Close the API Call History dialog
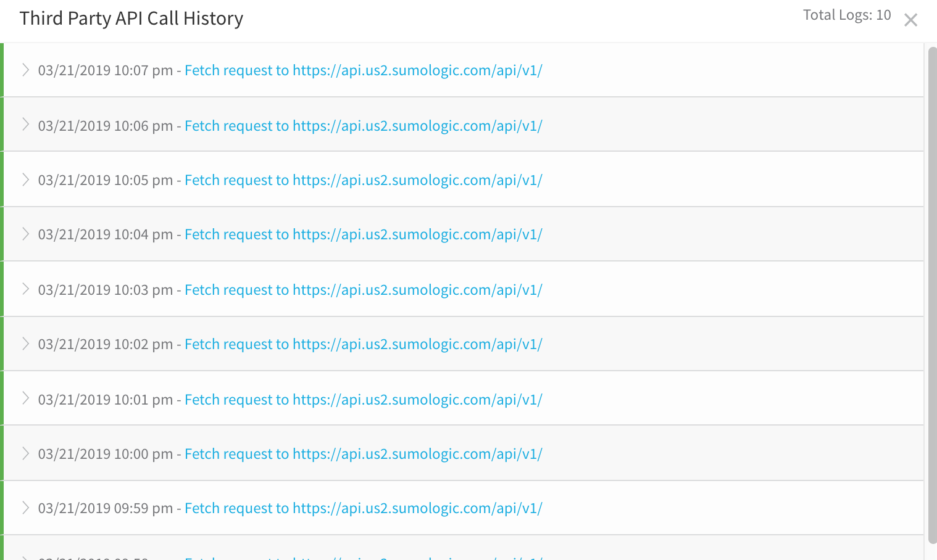Screen dimensions: 937x560 910,20
